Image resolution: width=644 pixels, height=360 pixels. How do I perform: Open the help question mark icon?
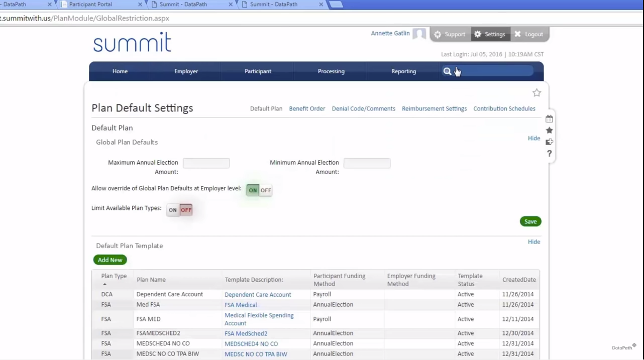pos(549,154)
